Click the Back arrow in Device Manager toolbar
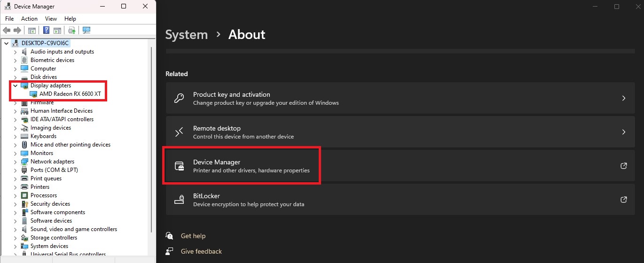Screen dimensions: 644x263 coord(7,31)
